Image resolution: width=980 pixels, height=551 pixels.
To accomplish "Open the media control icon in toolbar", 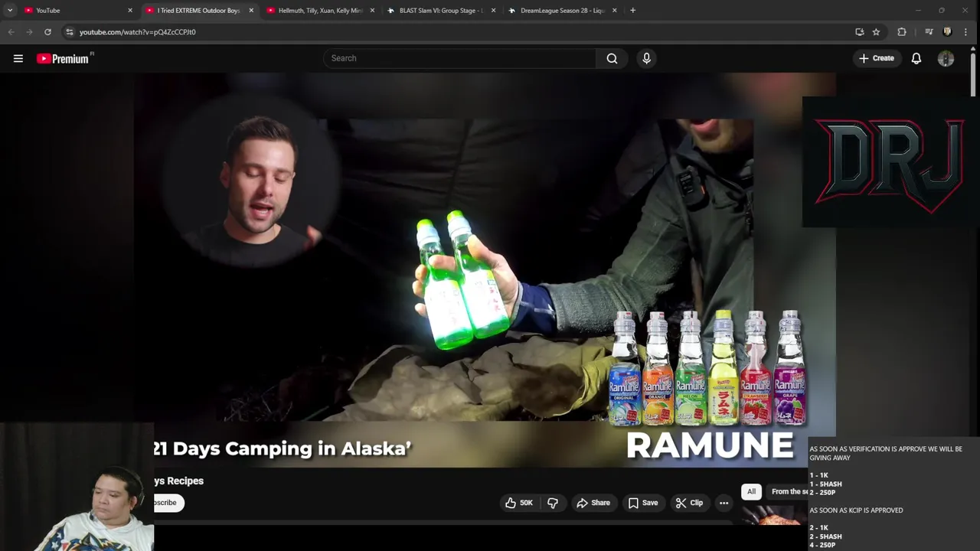I will point(929,32).
